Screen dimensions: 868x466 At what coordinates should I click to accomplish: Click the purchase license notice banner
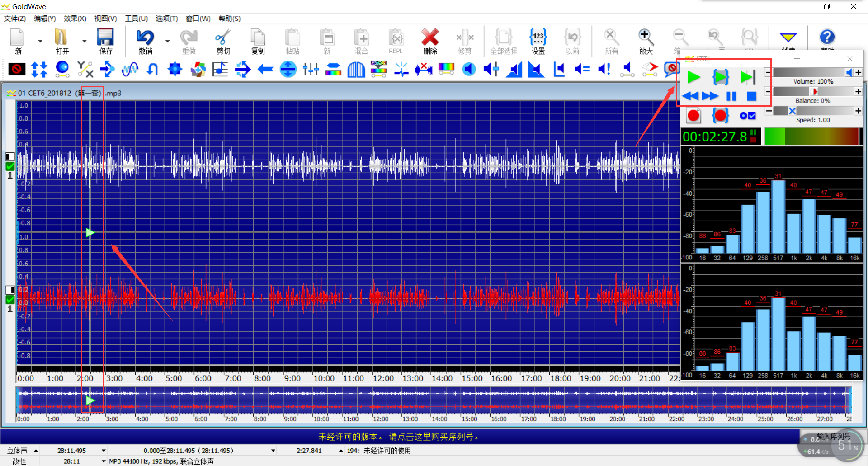click(x=399, y=437)
